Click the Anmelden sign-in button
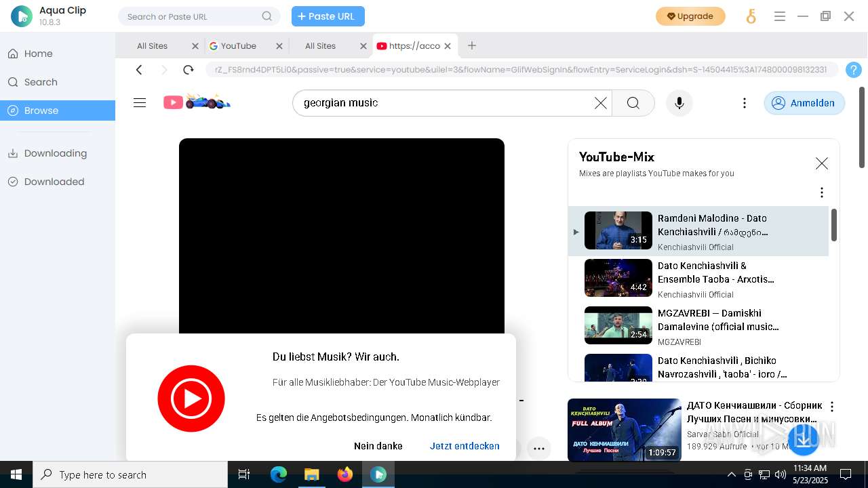 coord(804,103)
